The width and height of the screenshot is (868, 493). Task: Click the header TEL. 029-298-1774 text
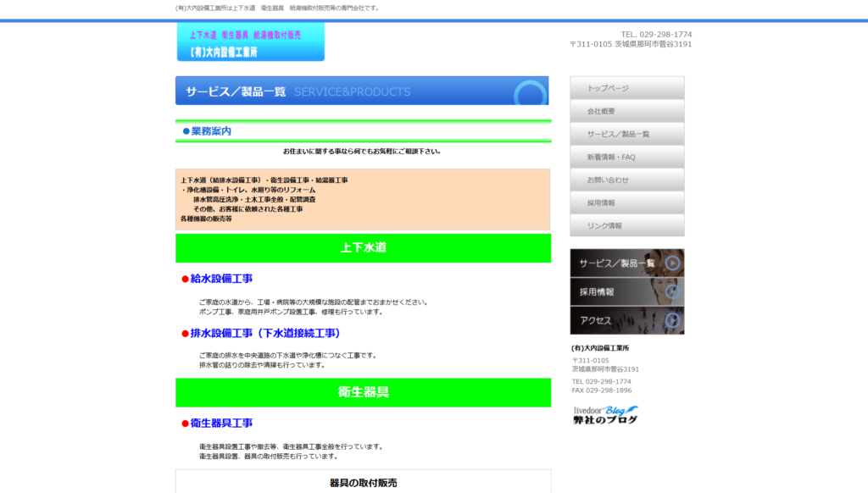coord(656,34)
